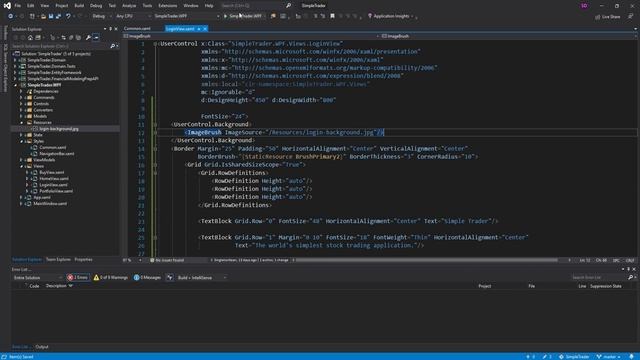
Task: Click the Error List filter funnel icon
Action: pos(169,278)
